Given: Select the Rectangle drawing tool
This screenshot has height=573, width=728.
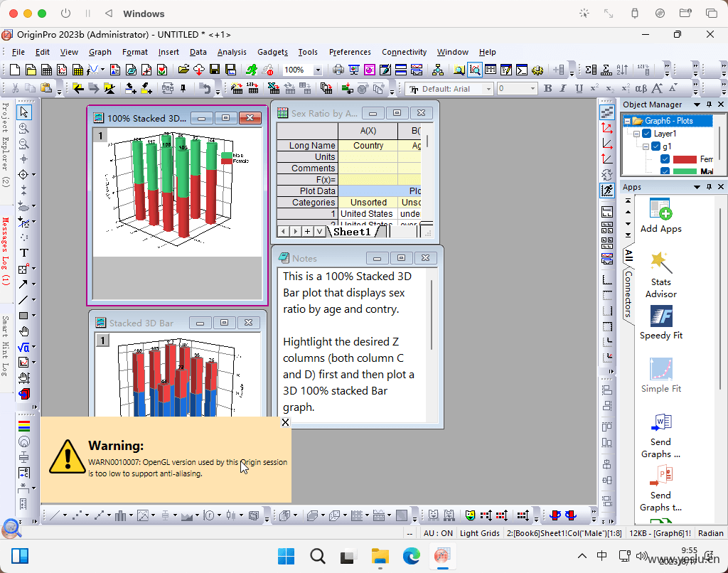Looking at the screenshot, I should coord(23,316).
